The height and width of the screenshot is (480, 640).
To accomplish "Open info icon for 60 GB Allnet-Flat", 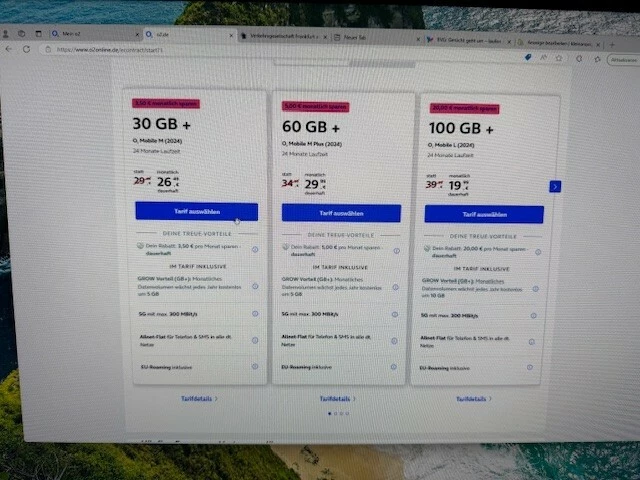I will pos(394,340).
